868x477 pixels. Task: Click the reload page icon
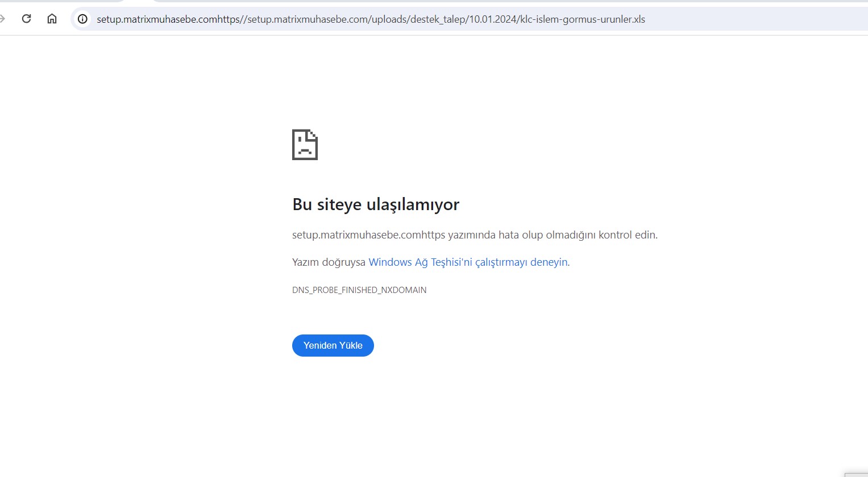pos(26,19)
